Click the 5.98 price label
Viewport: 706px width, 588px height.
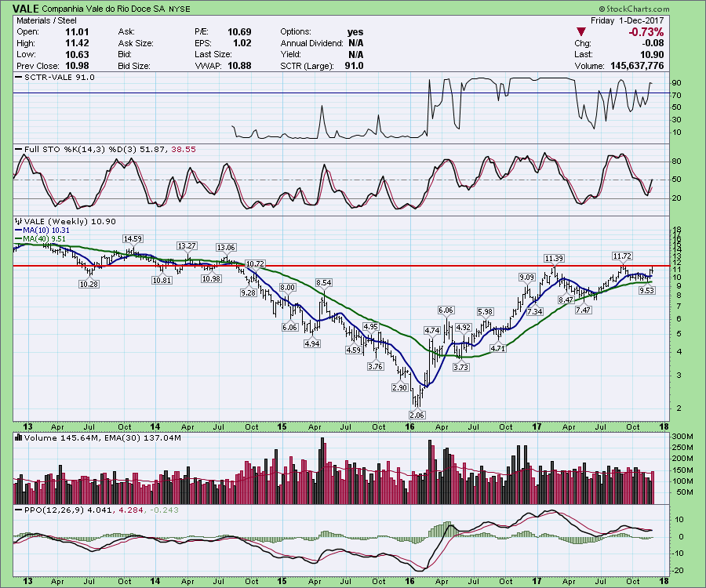tap(485, 311)
